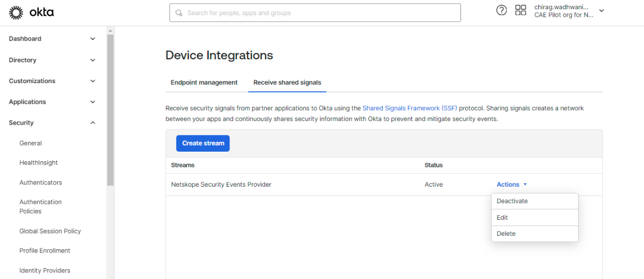
Task: Click the search magnifier icon
Action: pos(179,13)
